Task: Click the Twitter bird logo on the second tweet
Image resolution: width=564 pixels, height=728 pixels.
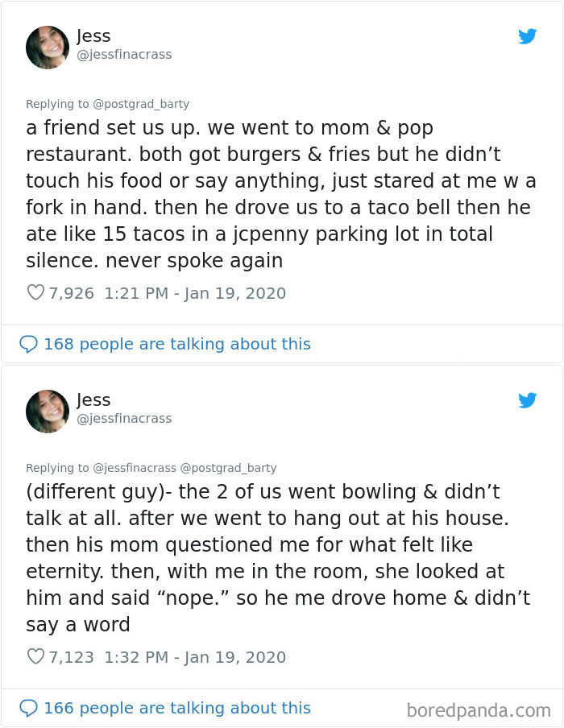Action: 528,400
